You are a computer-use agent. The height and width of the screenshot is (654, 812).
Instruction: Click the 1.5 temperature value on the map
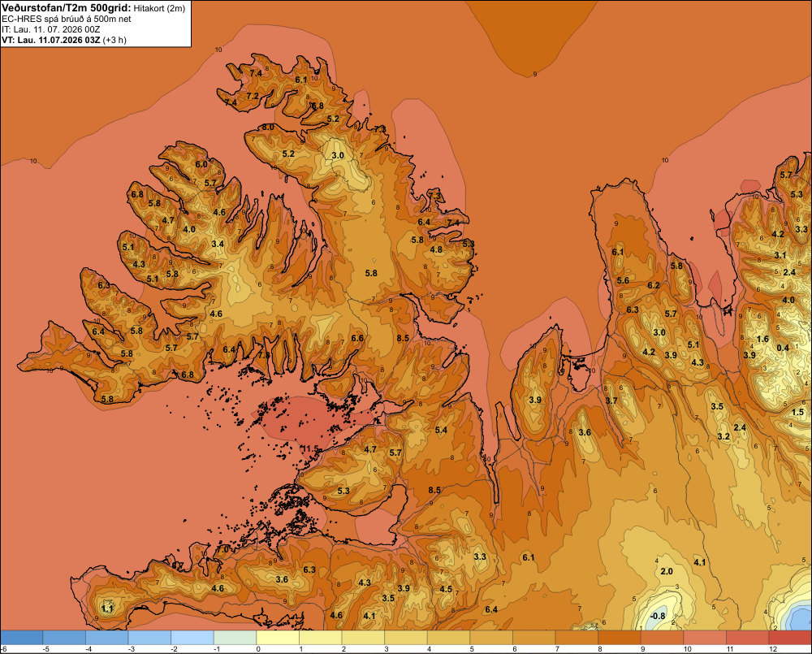(798, 412)
